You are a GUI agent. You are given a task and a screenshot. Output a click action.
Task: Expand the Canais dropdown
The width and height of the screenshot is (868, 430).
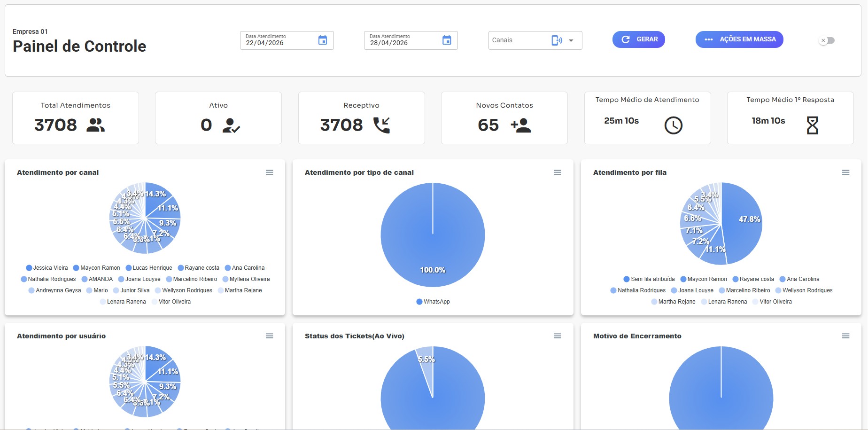(x=571, y=40)
